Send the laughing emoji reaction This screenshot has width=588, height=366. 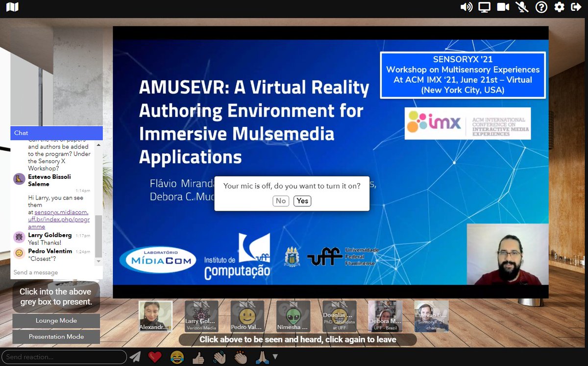point(176,357)
